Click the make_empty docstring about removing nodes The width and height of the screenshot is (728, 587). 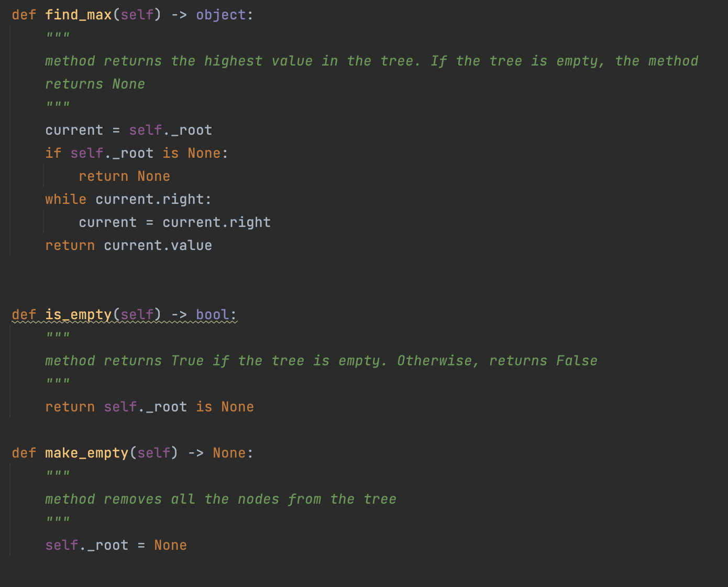click(x=220, y=499)
